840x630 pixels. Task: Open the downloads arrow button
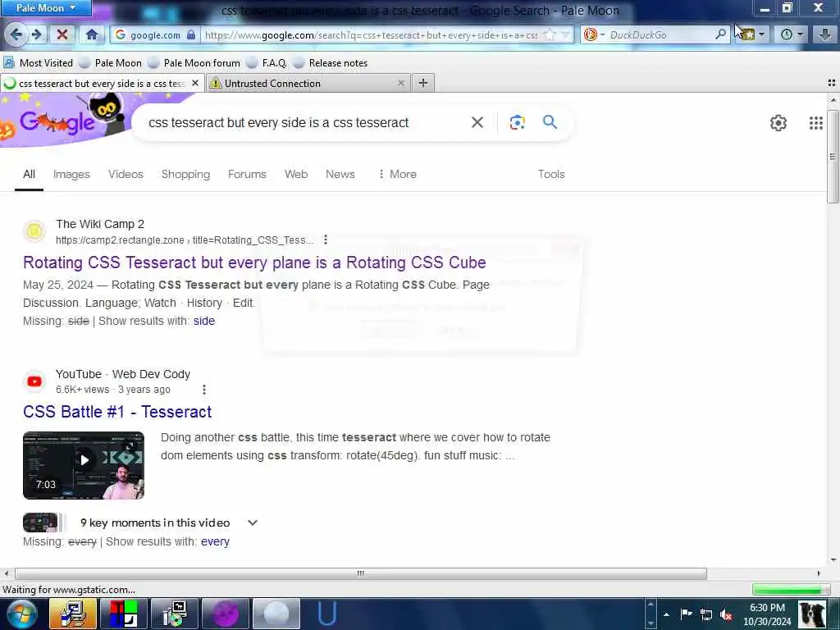(x=825, y=34)
